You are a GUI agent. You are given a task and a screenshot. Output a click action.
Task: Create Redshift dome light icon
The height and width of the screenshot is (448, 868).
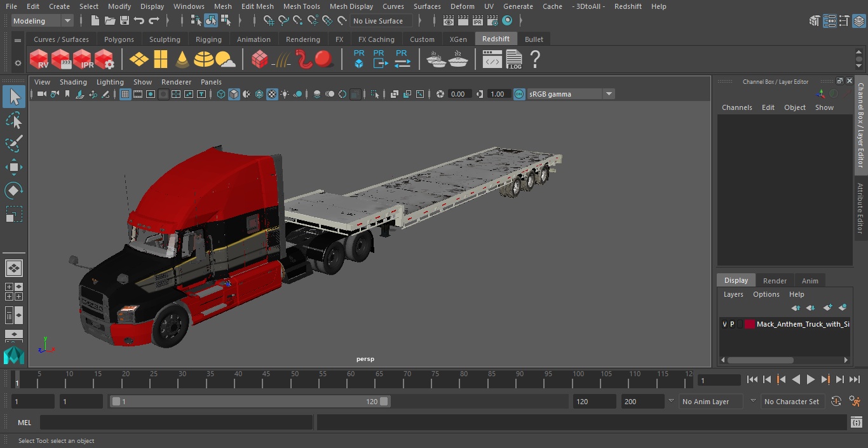[204, 60]
